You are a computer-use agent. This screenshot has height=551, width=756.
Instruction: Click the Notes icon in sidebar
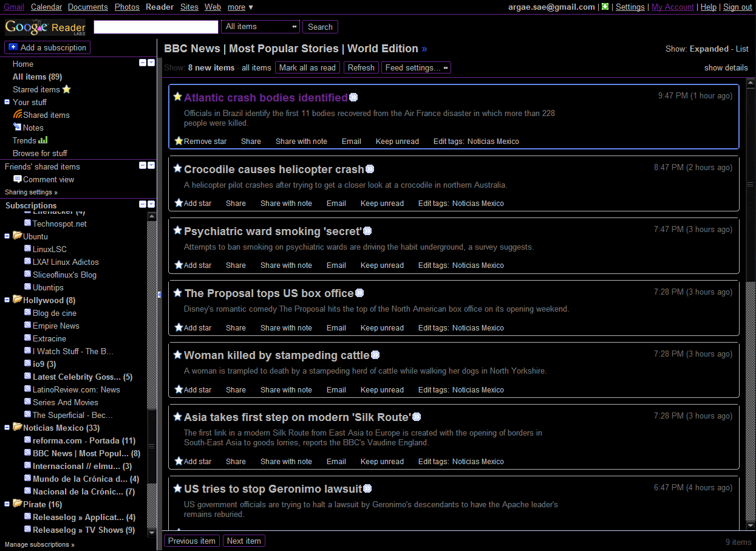point(18,127)
